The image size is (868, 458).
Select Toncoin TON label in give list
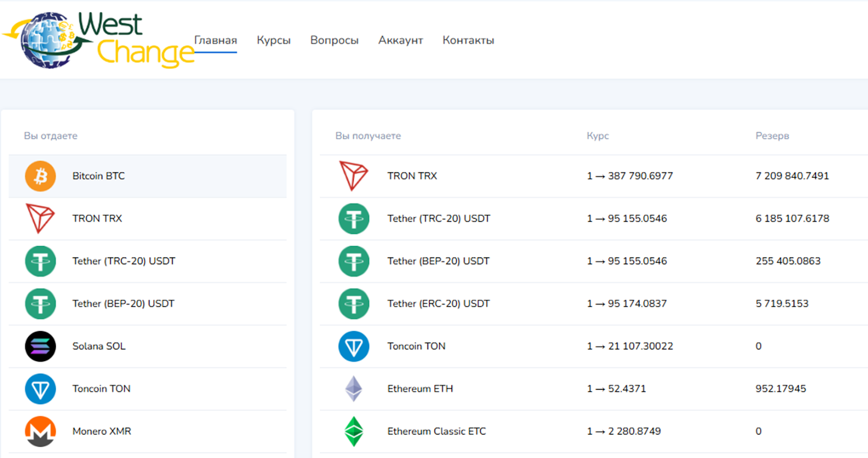[101, 389]
